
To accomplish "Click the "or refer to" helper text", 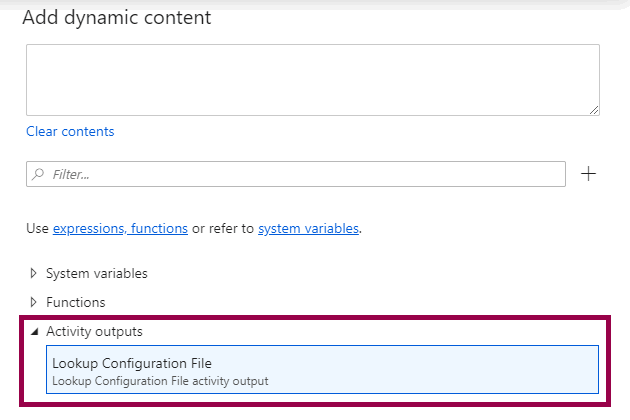I will coord(223,228).
